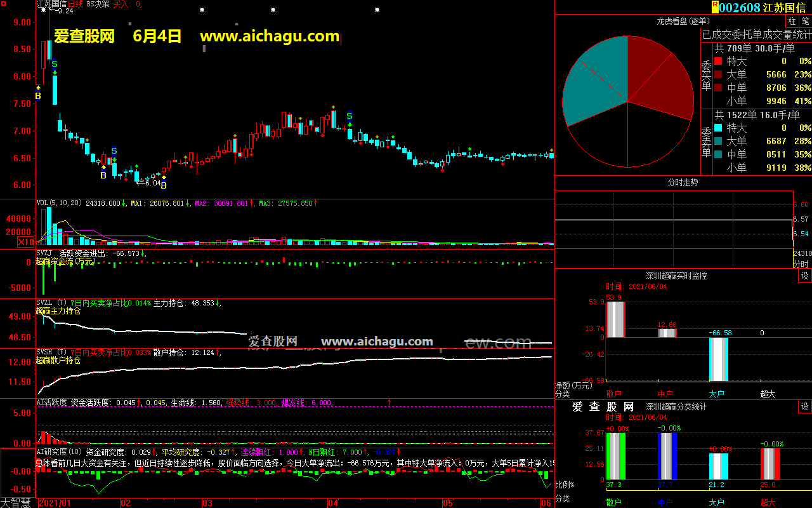Click the 2021/01 date on time axis
The height and width of the screenshot is (508, 812).
56,503
